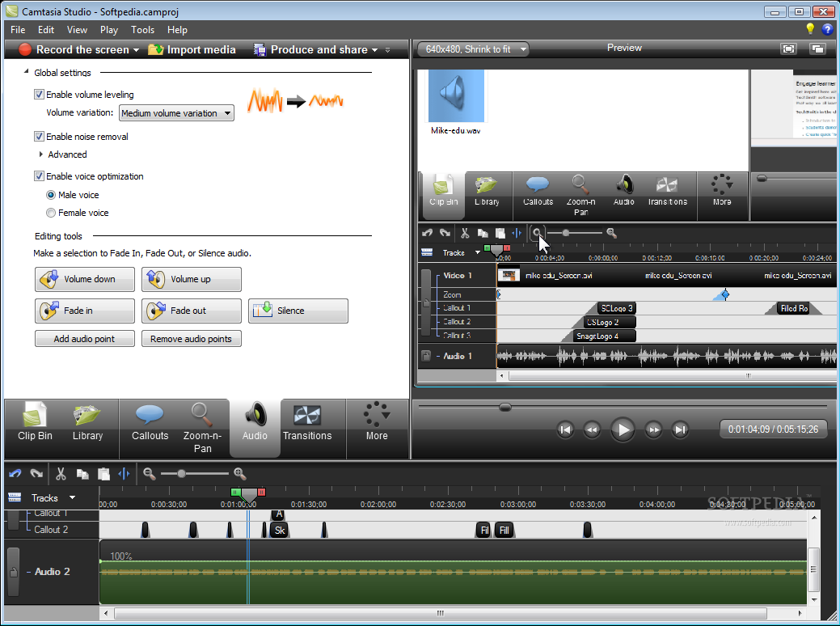Open the 640x480 Shrink to fit dropdown
Screen dimensions: 840x626
[472, 49]
